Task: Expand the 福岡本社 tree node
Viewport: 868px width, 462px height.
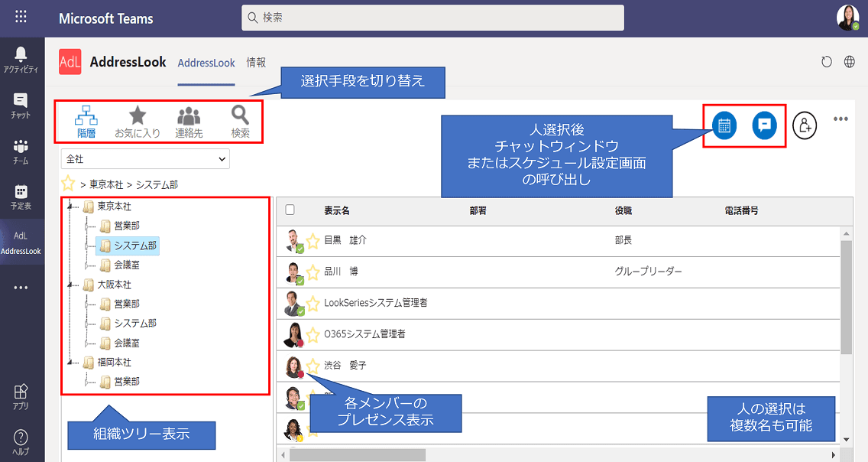Action: (x=68, y=362)
